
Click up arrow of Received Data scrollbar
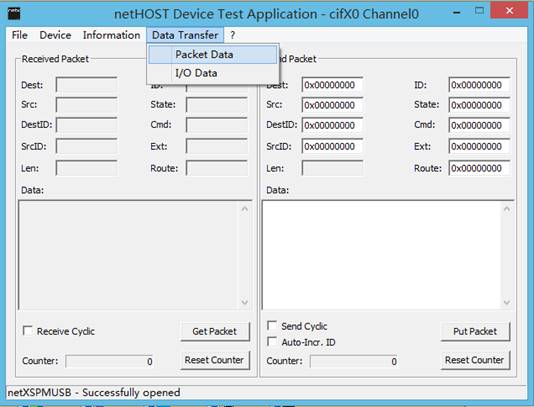pos(245,209)
